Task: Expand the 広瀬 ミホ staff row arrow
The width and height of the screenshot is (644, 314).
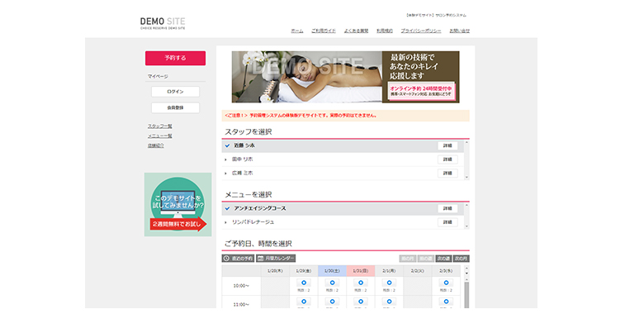Action: tap(225, 174)
